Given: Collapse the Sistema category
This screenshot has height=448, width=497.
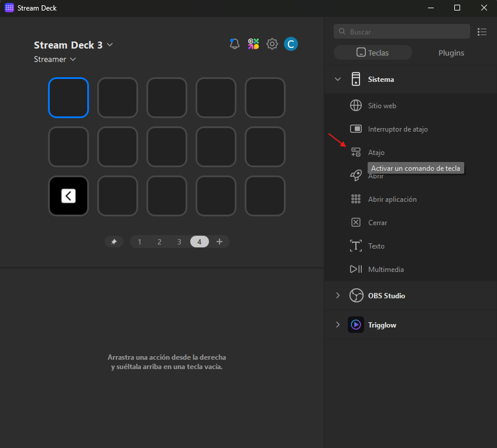Looking at the screenshot, I should pyautogui.click(x=338, y=79).
